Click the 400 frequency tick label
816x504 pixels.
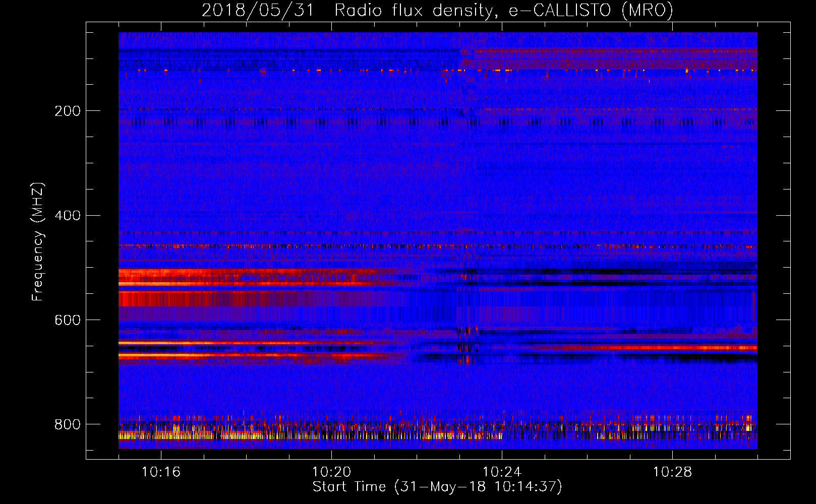(x=68, y=216)
